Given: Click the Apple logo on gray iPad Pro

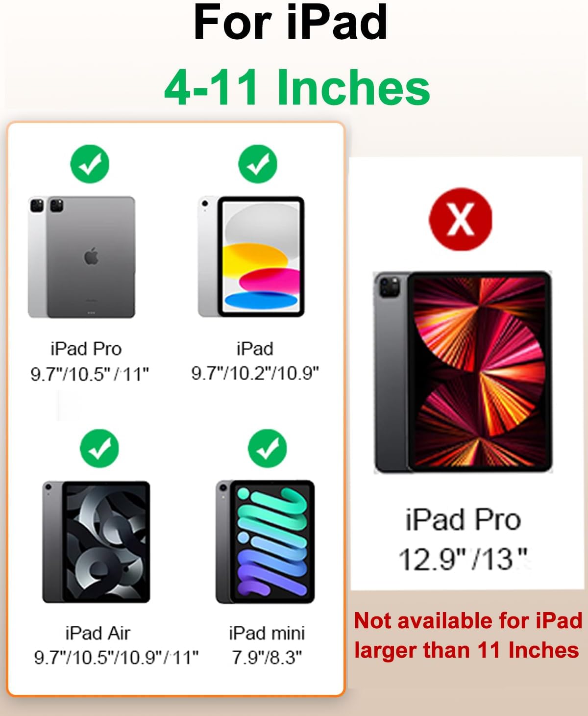Looking at the screenshot, I should tap(91, 256).
